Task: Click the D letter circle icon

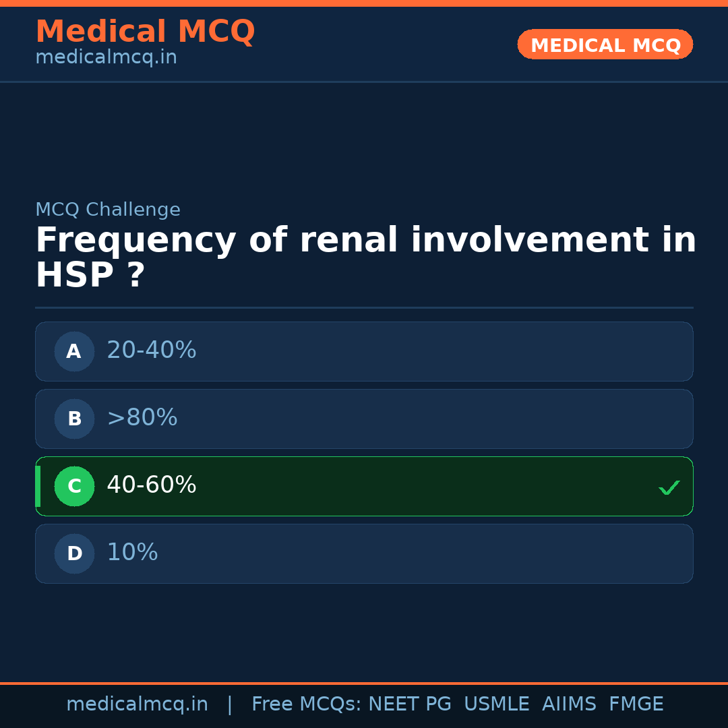Action: pos(74,553)
